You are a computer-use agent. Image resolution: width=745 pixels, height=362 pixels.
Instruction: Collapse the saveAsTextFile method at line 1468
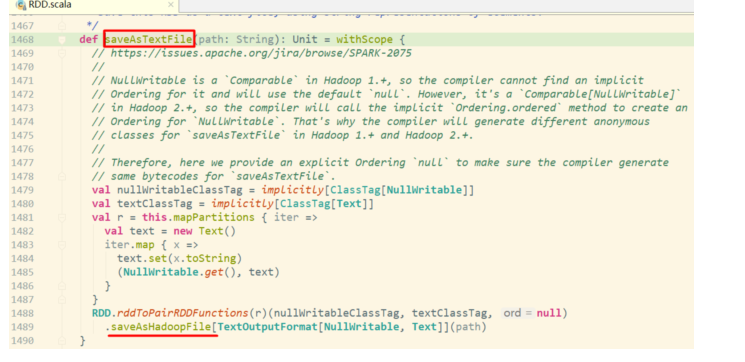pyautogui.click(x=62, y=40)
